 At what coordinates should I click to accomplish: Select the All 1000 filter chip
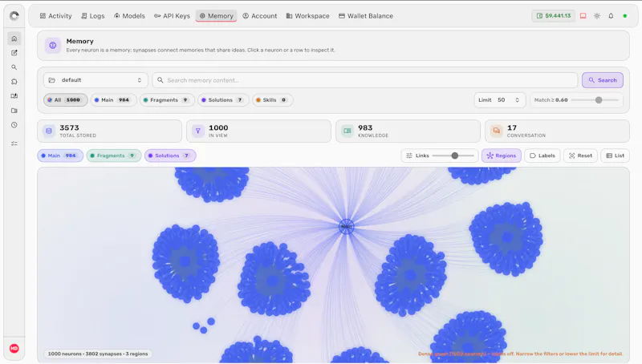pos(66,99)
